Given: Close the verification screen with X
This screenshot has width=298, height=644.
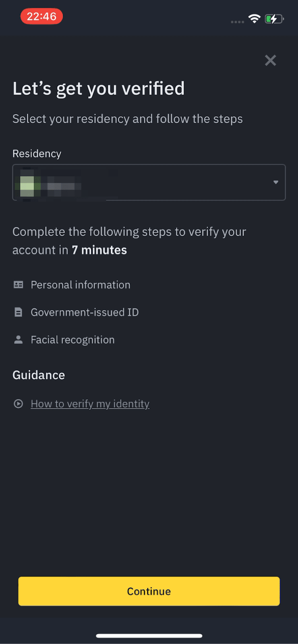Looking at the screenshot, I should [x=270, y=60].
